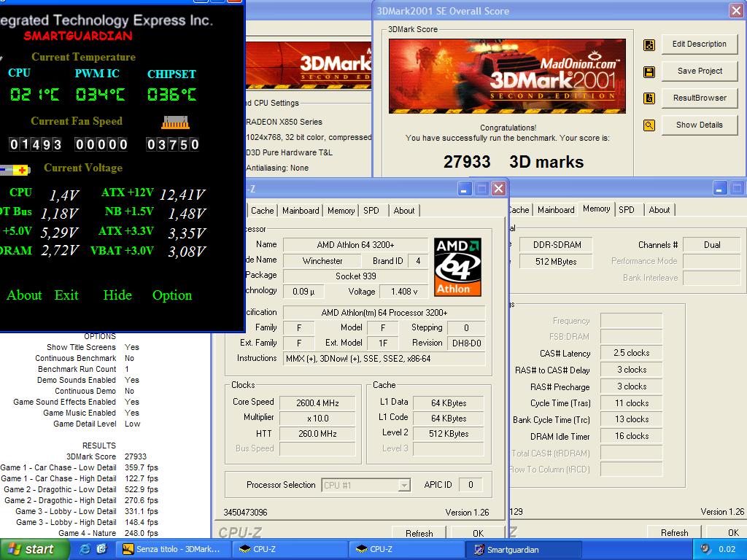The width and height of the screenshot is (747, 560).
Task: Click the Name field AMD Athlon 64 3200+
Action: (355, 245)
